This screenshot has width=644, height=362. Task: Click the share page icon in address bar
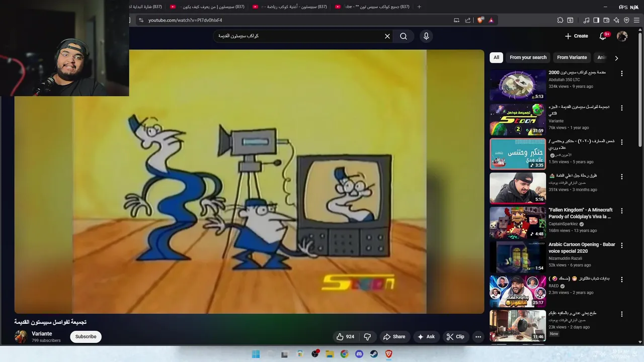click(x=468, y=20)
